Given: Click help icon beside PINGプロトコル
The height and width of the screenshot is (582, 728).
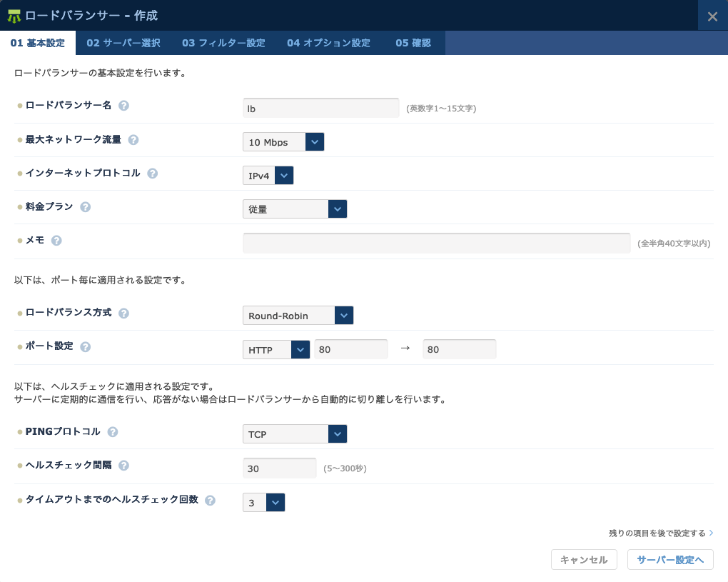Looking at the screenshot, I should click(112, 432).
